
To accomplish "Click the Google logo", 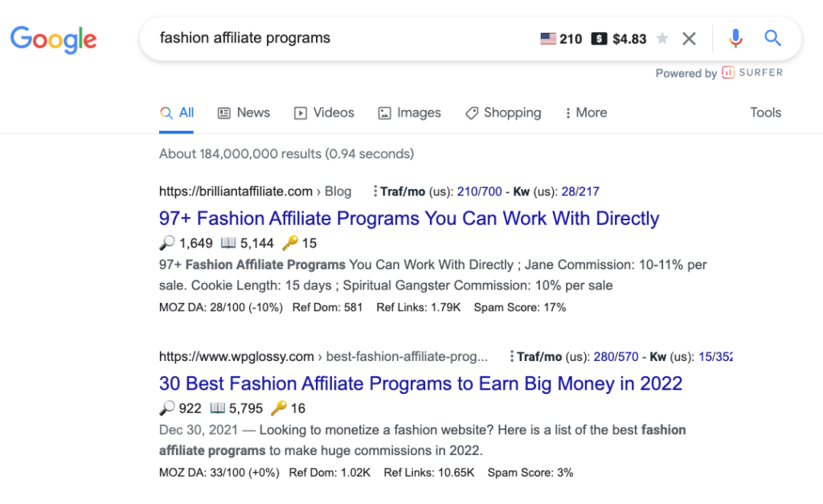I will click(x=54, y=39).
